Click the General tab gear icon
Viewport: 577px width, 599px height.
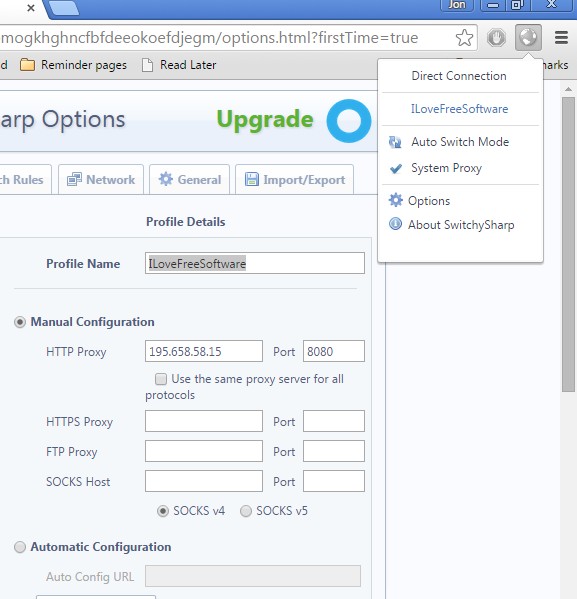coord(165,179)
